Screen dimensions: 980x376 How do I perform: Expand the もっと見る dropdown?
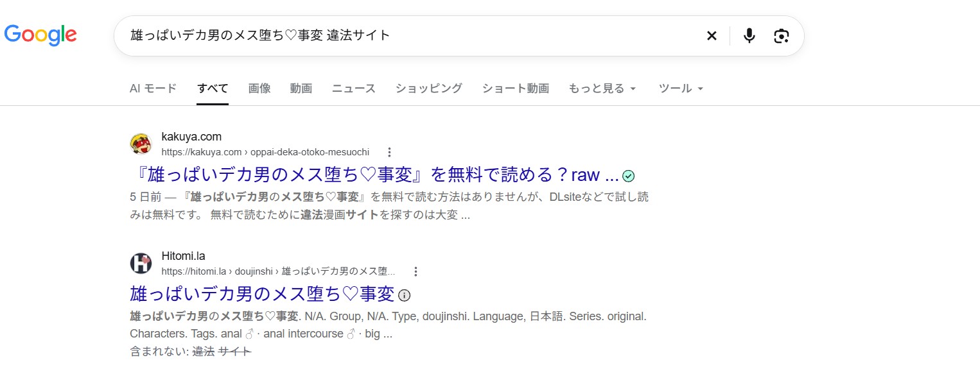pyautogui.click(x=602, y=89)
